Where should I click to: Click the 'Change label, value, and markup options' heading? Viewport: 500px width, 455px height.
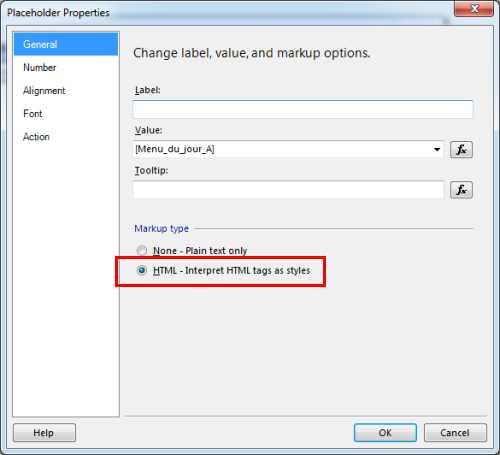252,53
